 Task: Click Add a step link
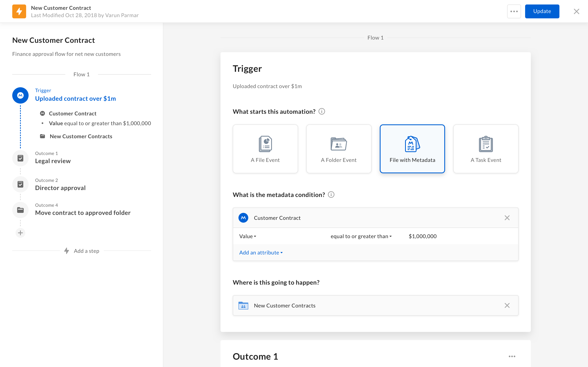pos(86,251)
